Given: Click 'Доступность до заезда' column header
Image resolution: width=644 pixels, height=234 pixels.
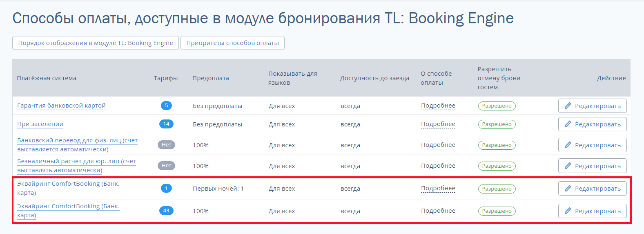Looking at the screenshot, I should [x=375, y=78].
